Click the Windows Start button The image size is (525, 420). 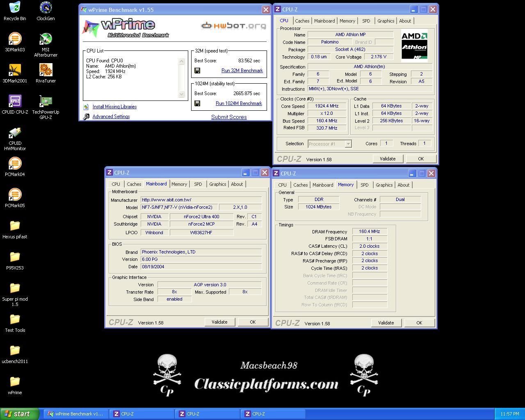coord(20,414)
